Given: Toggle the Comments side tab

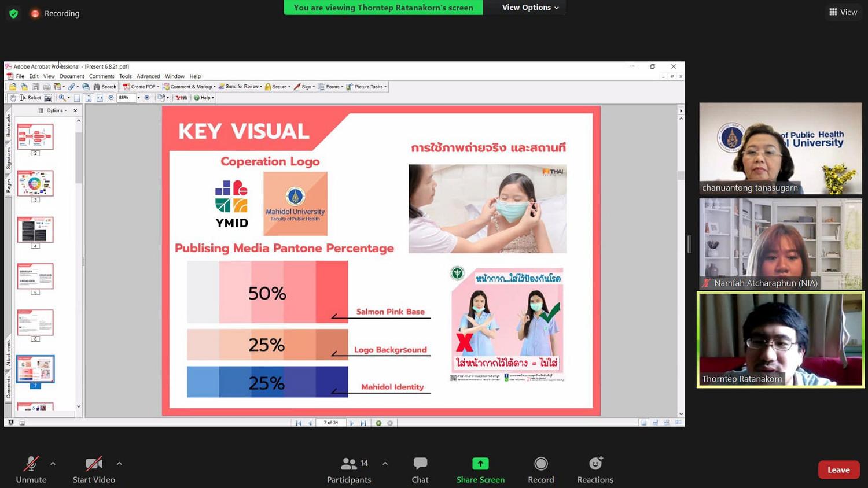Looking at the screenshot, I should (8, 387).
